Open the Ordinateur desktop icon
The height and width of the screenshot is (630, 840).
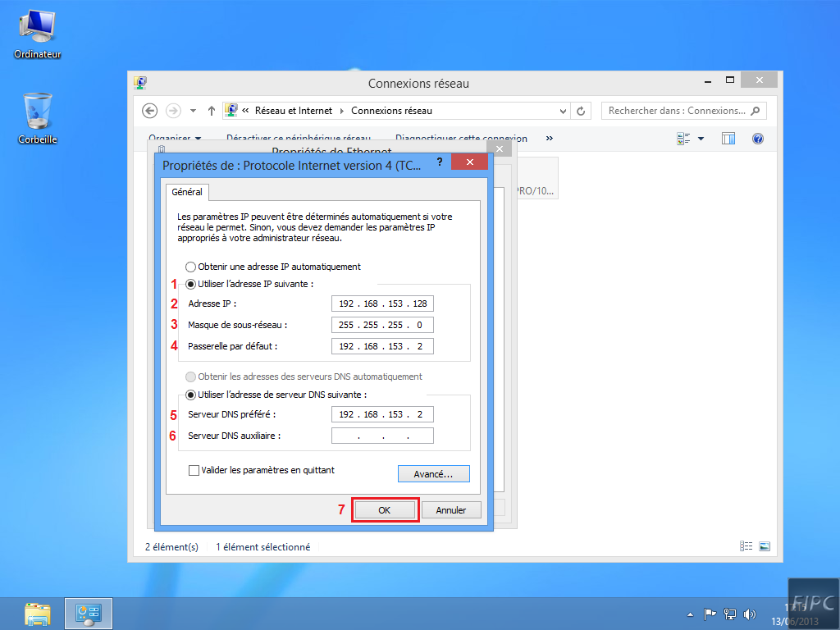(37, 34)
